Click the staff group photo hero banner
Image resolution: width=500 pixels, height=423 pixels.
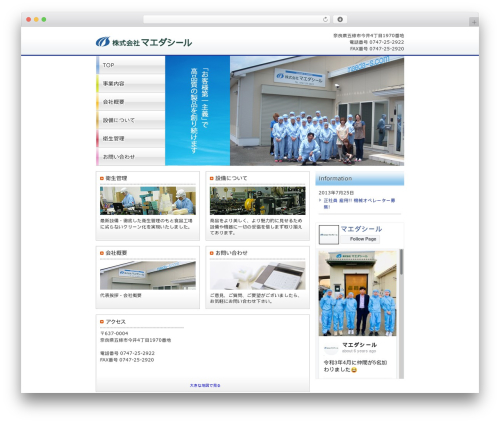point(317,111)
